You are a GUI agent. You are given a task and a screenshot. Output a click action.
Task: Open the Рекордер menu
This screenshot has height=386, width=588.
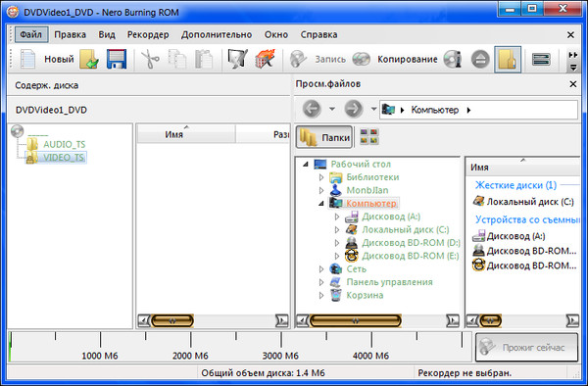(x=148, y=34)
